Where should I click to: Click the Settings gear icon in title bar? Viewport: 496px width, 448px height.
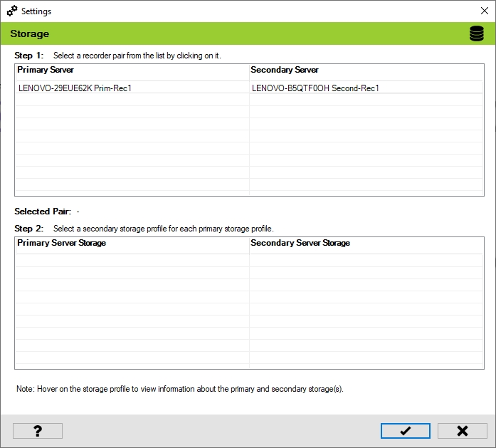(11, 11)
